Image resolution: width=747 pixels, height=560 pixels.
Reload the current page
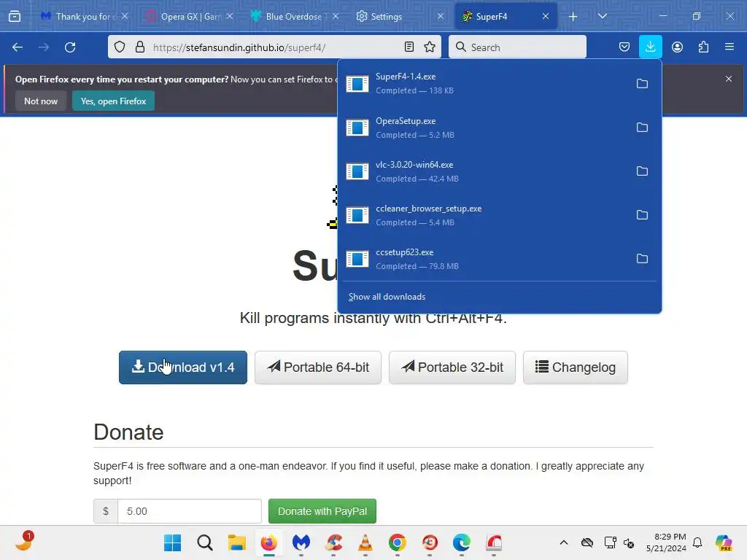(70, 47)
